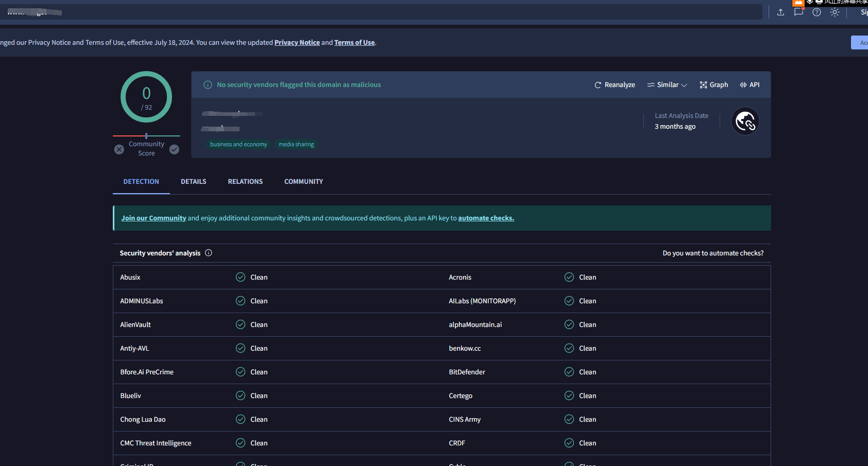Open the automate checks link

(486, 218)
